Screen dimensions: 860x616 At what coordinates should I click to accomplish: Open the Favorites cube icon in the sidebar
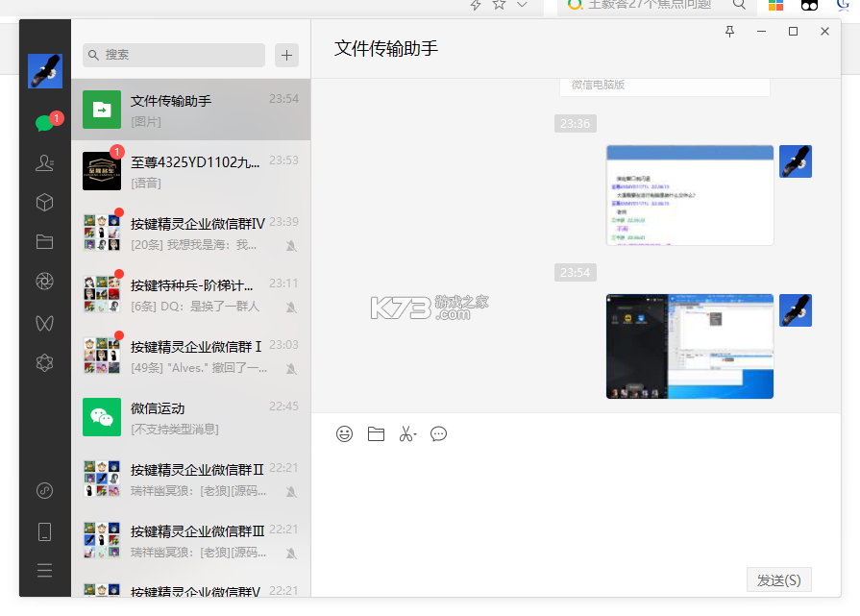point(44,203)
